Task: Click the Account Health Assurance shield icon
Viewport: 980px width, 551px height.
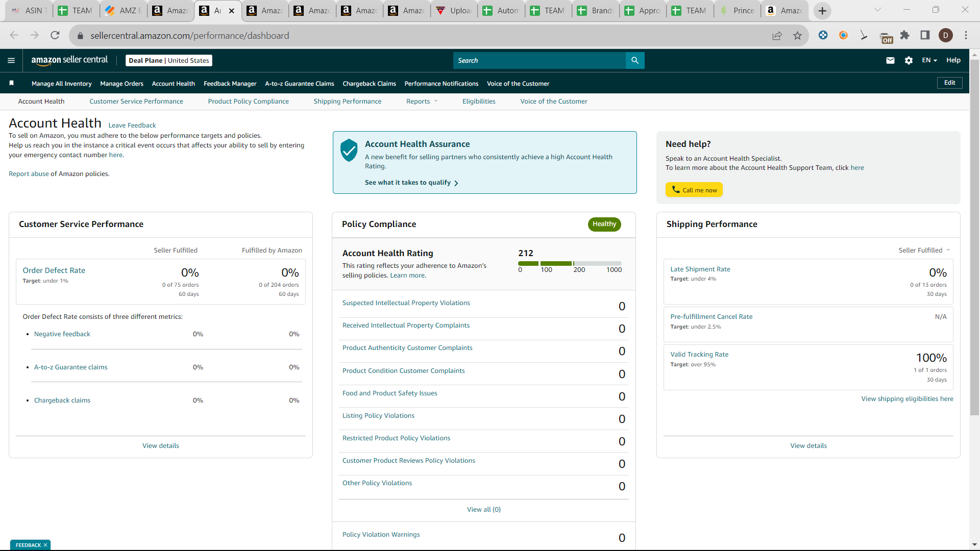Action: pos(349,150)
